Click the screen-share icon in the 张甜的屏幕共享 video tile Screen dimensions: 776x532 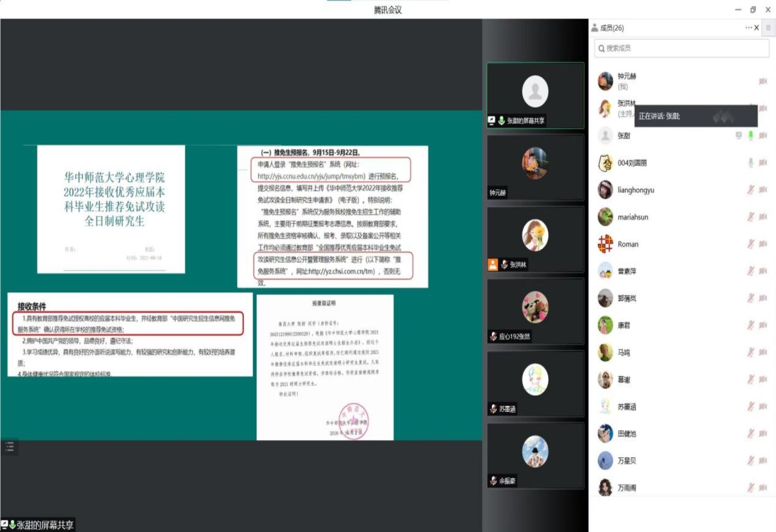[492, 120]
